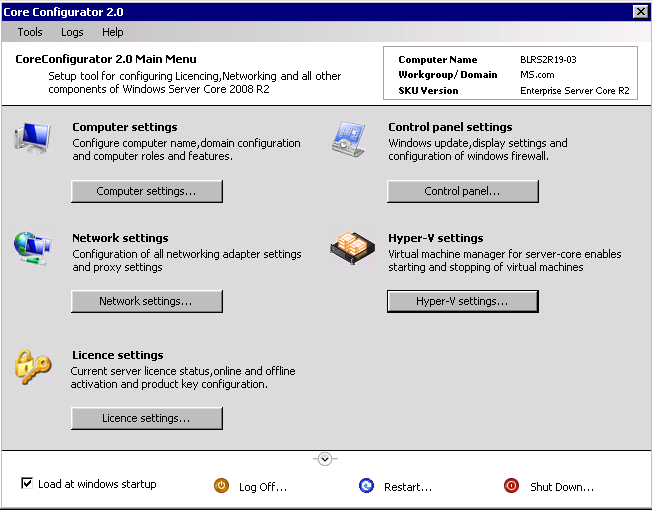Click the Licence padlock and key icon
652x510 pixels.
pos(33,367)
